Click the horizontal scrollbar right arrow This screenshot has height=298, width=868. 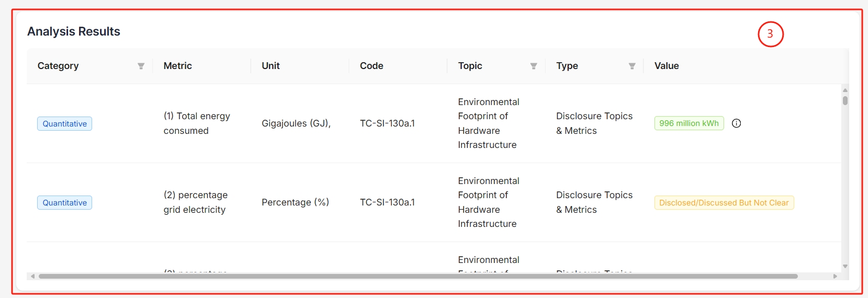tap(835, 276)
